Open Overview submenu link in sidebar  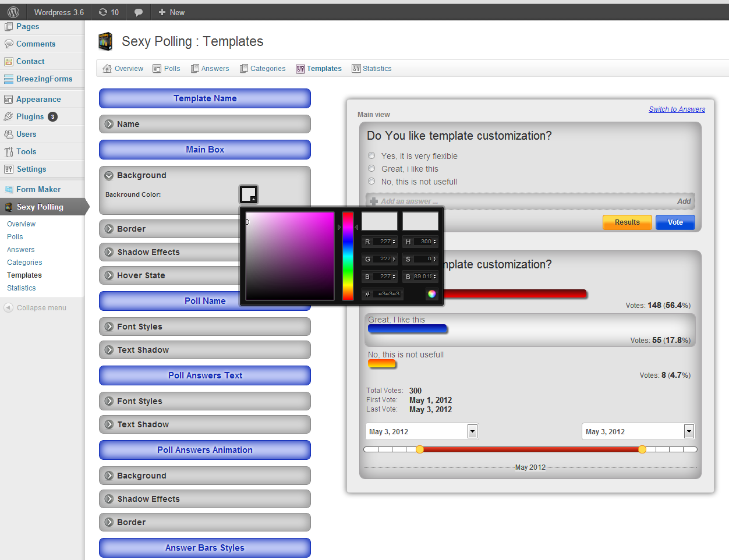21,224
